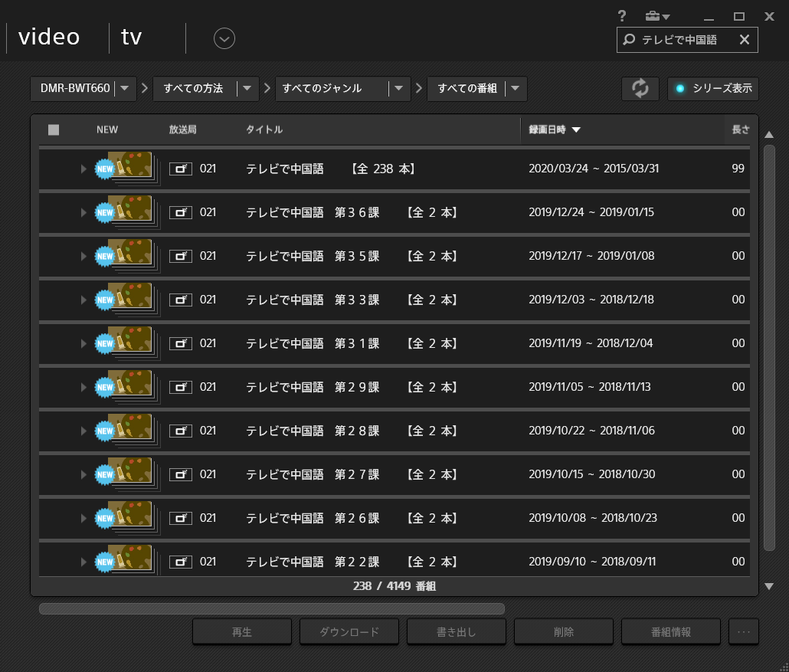The image size is (789, 672).
Task: Open the toolbox settings menu icon
Action: coord(656,16)
